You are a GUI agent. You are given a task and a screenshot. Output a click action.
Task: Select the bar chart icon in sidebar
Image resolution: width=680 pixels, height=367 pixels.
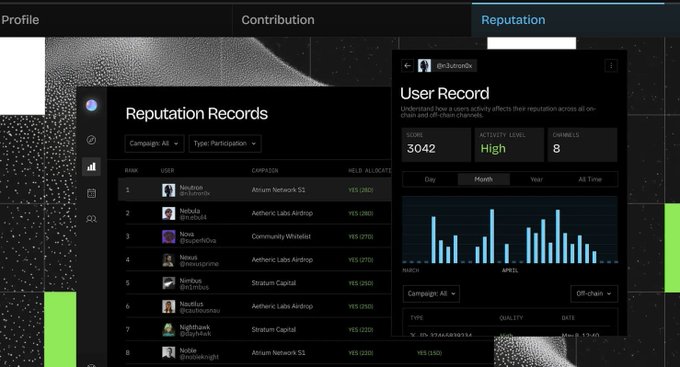[91, 167]
